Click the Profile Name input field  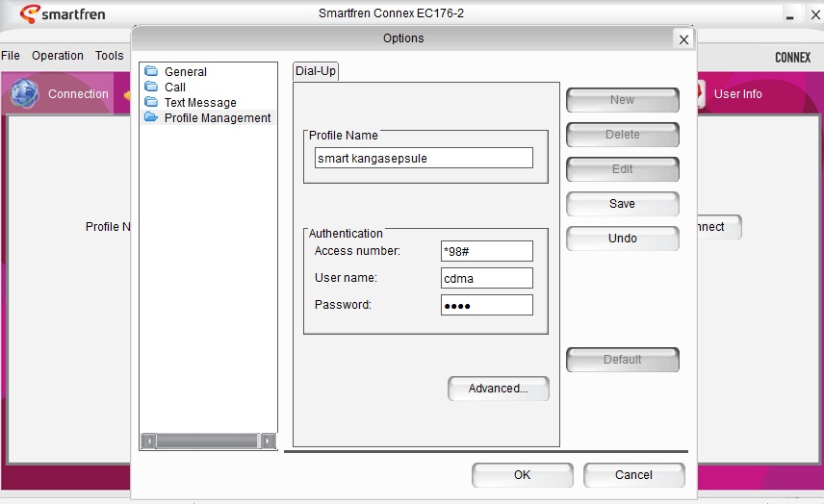424,158
